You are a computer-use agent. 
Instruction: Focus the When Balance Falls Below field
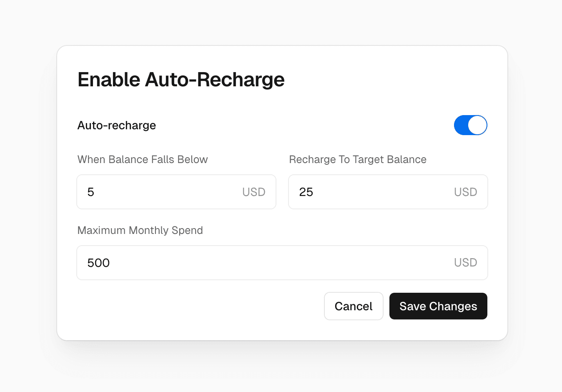163,192
